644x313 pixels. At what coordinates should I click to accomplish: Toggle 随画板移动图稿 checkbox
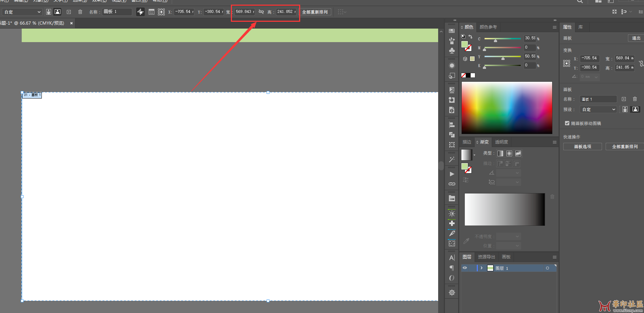pyautogui.click(x=567, y=123)
